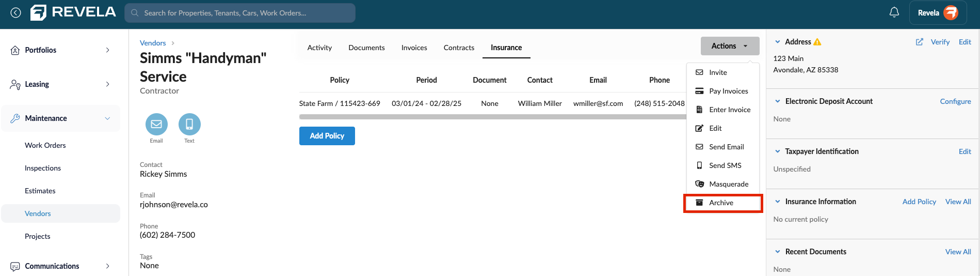Click View All in Recent Documents

click(958, 252)
